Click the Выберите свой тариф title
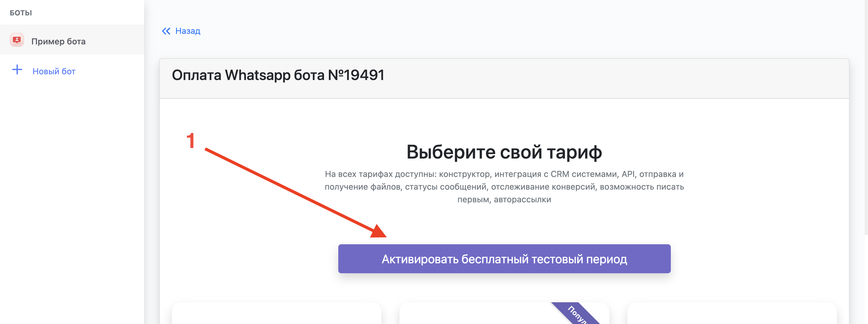This screenshot has width=868, height=324. [x=504, y=152]
